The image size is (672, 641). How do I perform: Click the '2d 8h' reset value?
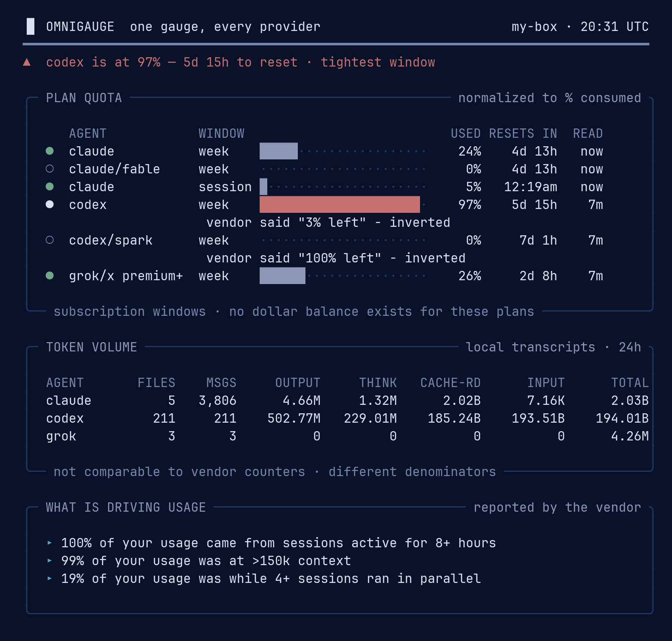pyautogui.click(x=538, y=276)
